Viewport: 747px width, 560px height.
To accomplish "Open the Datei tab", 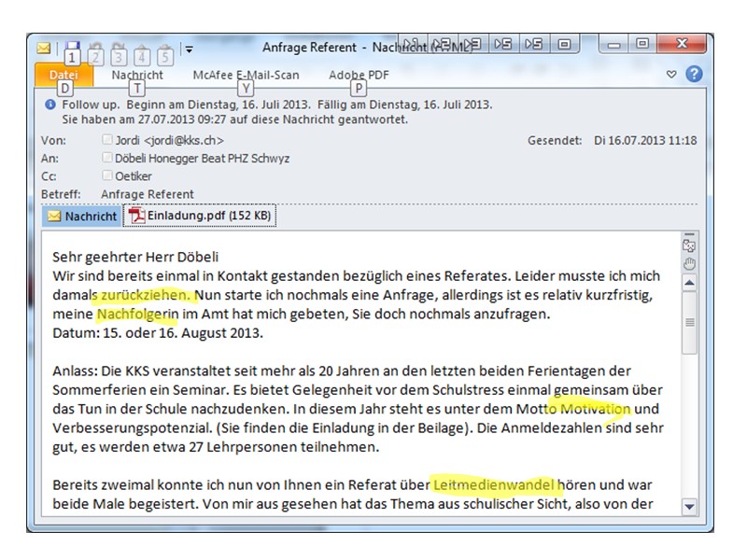I will point(63,75).
